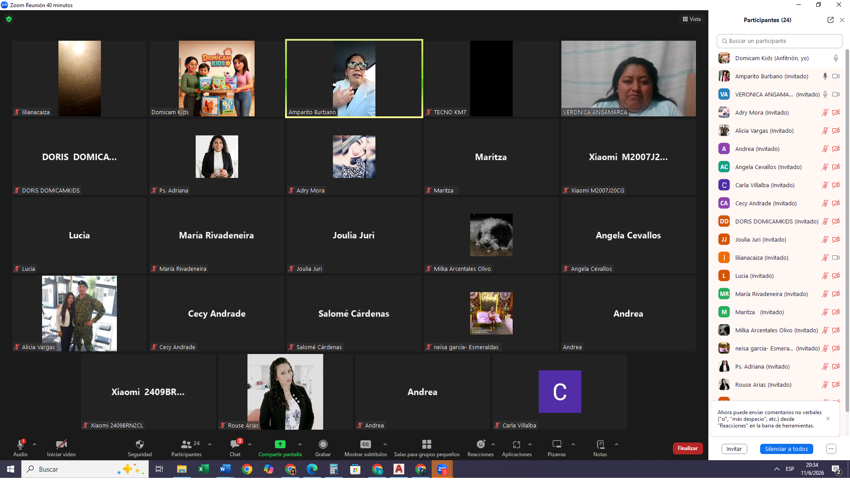
Task: Select Joulia Juri in participant list
Action: [x=779, y=239]
